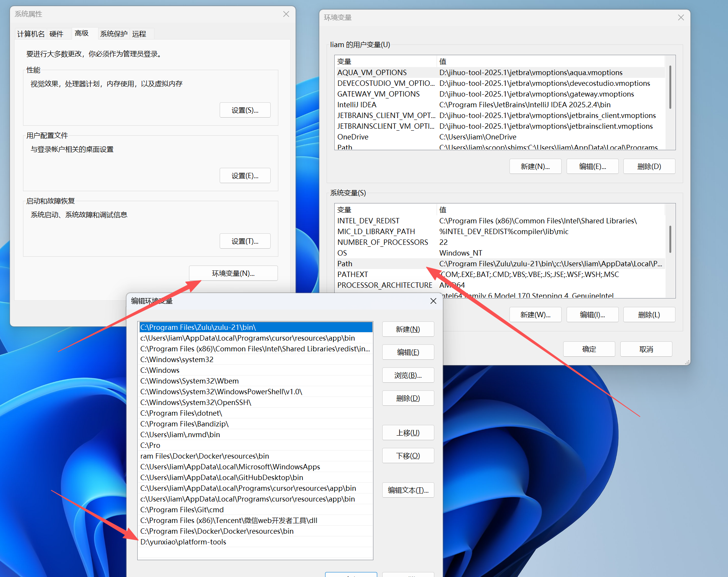Switch to the 硬件 tab

[x=56, y=34]
